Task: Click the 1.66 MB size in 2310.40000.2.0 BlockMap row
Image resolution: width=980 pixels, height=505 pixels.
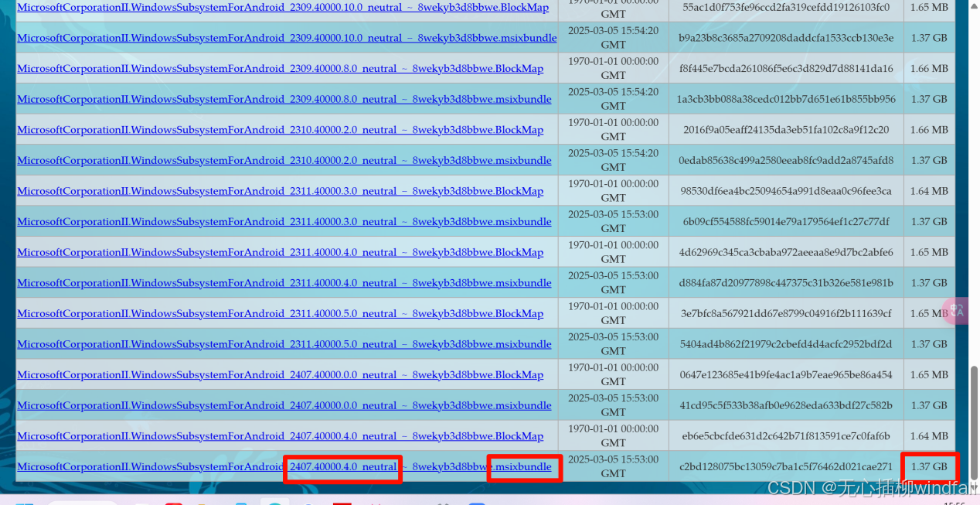Action: [x=929, y=129]
